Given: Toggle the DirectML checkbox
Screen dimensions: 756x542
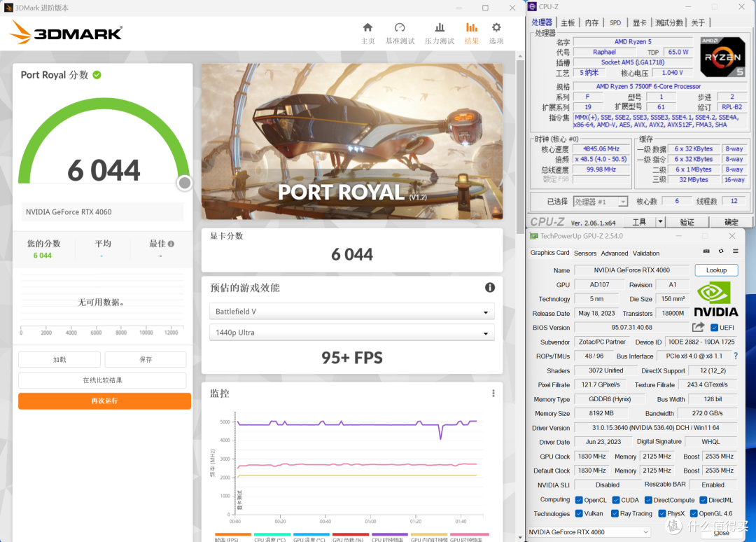Looking at the screenshot, I should pyautogui.click(x=703, y=500).
